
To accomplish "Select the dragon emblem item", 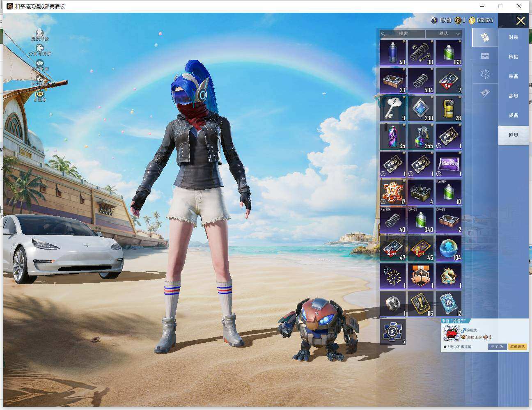I will pos(449,276).
